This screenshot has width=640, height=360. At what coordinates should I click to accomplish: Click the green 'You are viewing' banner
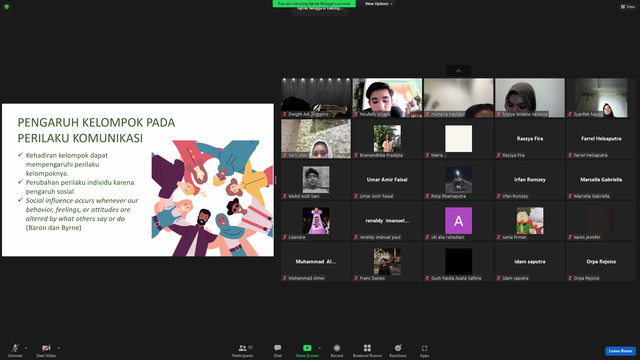pos(314,3)
